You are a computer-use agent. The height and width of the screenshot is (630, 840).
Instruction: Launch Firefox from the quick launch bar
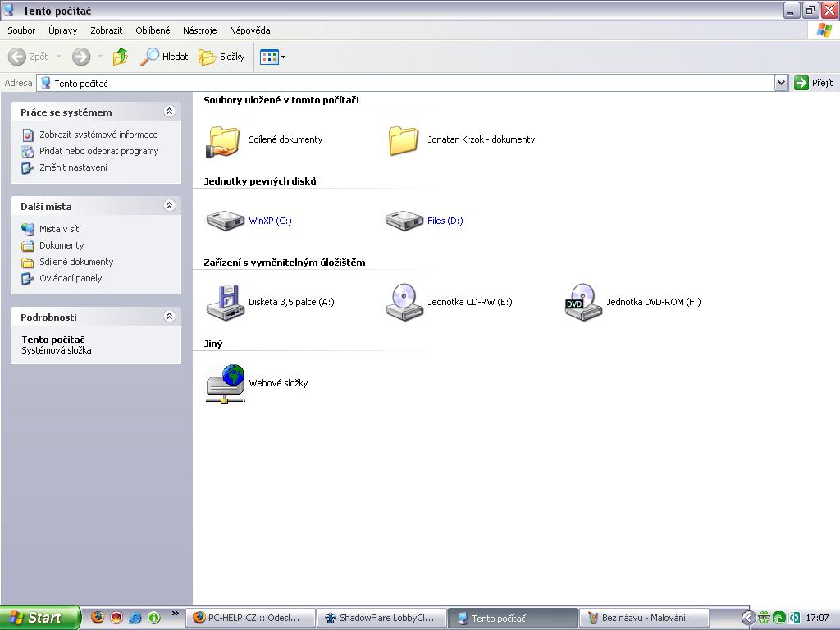pos(98,618)
